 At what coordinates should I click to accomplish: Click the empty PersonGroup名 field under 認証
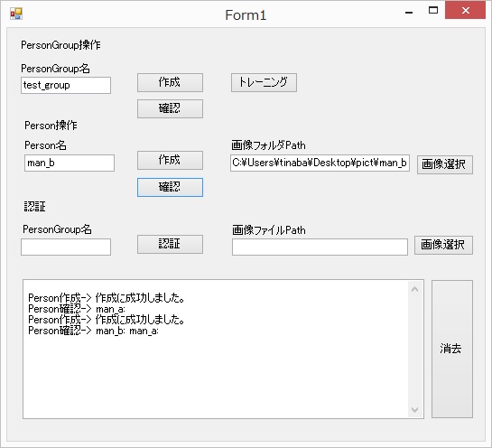66,247
